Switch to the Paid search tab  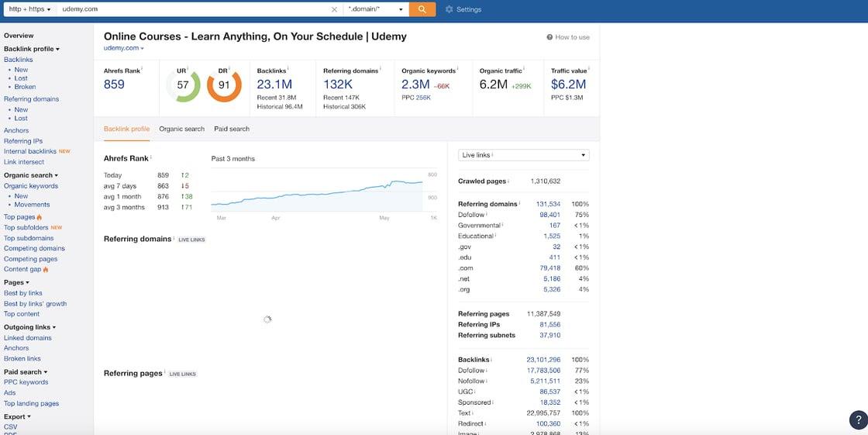(232, 129)
